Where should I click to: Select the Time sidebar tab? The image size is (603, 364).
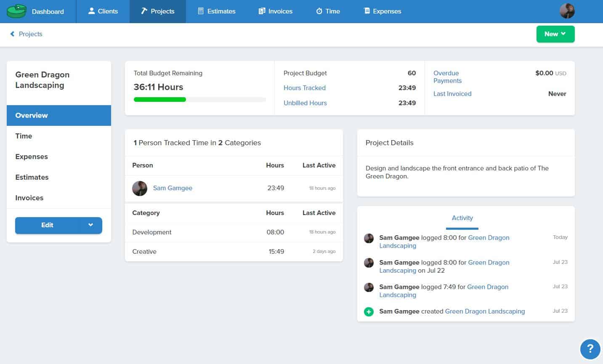tap(59, 136)
